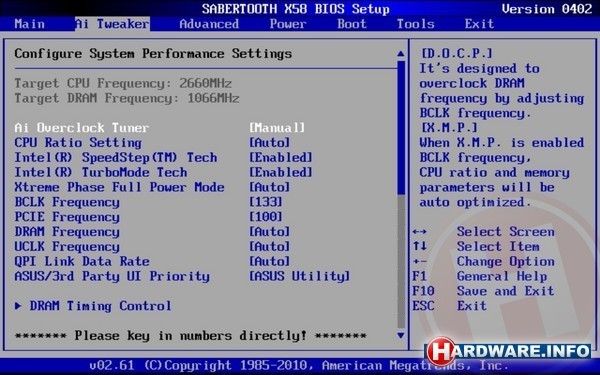Click the scroll up arrow icon
Viewport: 600px width, 375px height.
(401, 54)
